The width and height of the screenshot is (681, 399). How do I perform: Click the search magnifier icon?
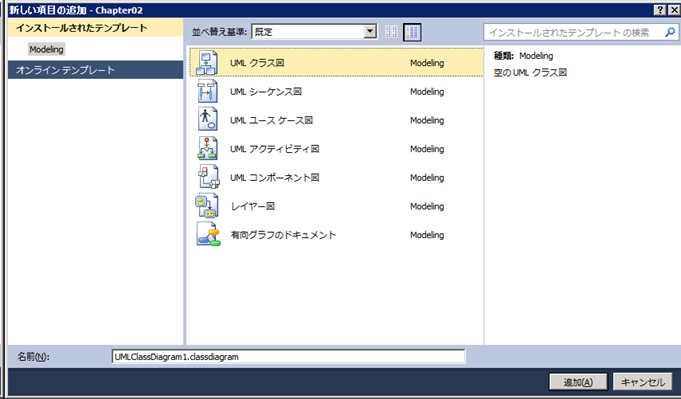click(670, 32)
